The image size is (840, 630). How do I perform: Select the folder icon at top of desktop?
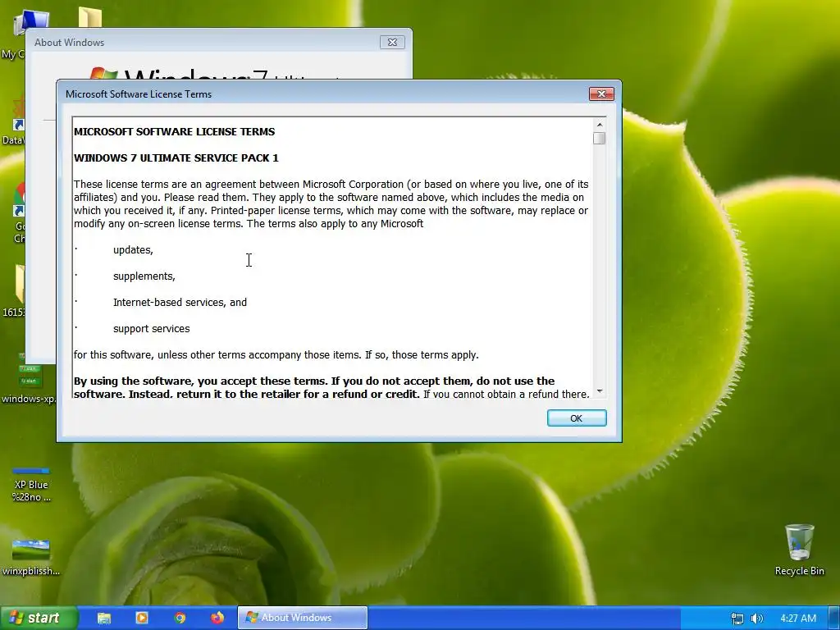[x=89, y=18]
